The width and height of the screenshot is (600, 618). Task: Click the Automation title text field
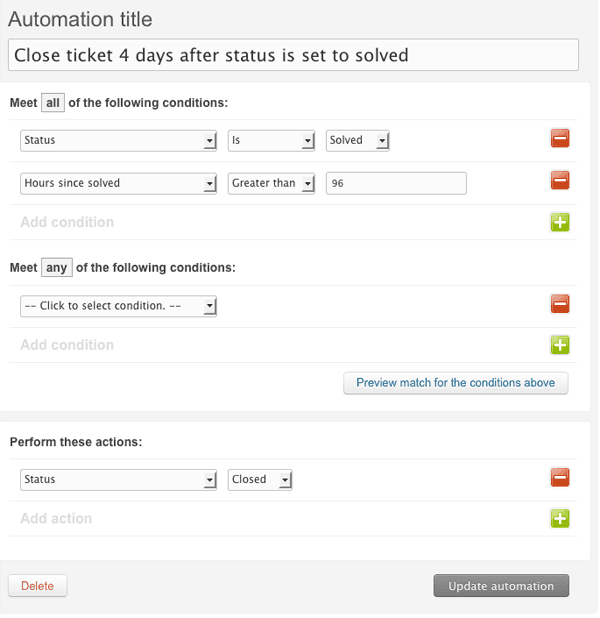(293, 55)
